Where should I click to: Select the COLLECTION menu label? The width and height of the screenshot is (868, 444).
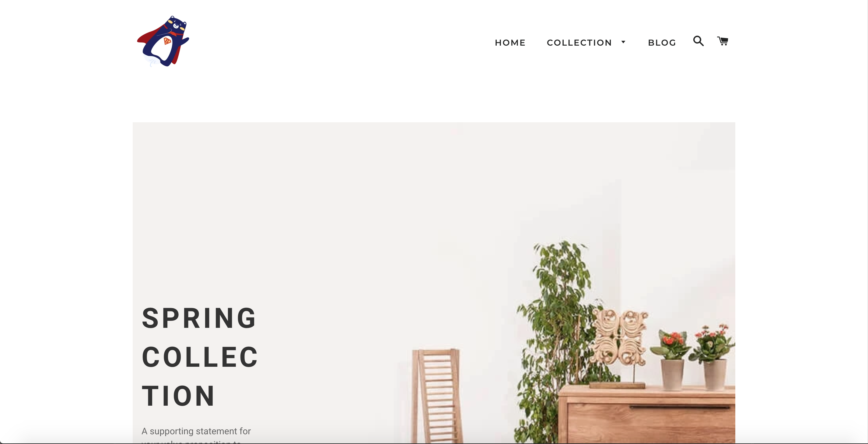coord(579,43)
